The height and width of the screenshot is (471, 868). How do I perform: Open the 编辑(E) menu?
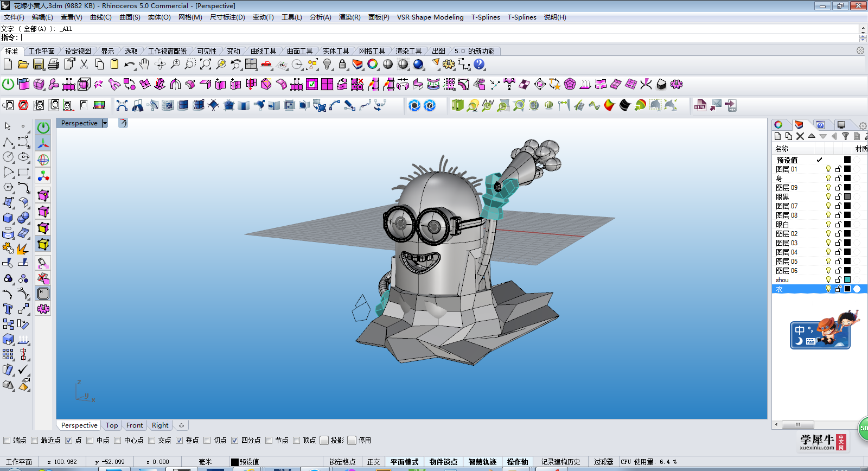click(x=42, y=17)
